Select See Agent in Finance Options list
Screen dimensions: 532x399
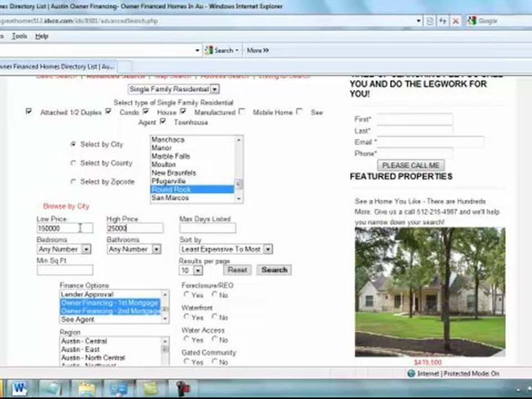110,320
